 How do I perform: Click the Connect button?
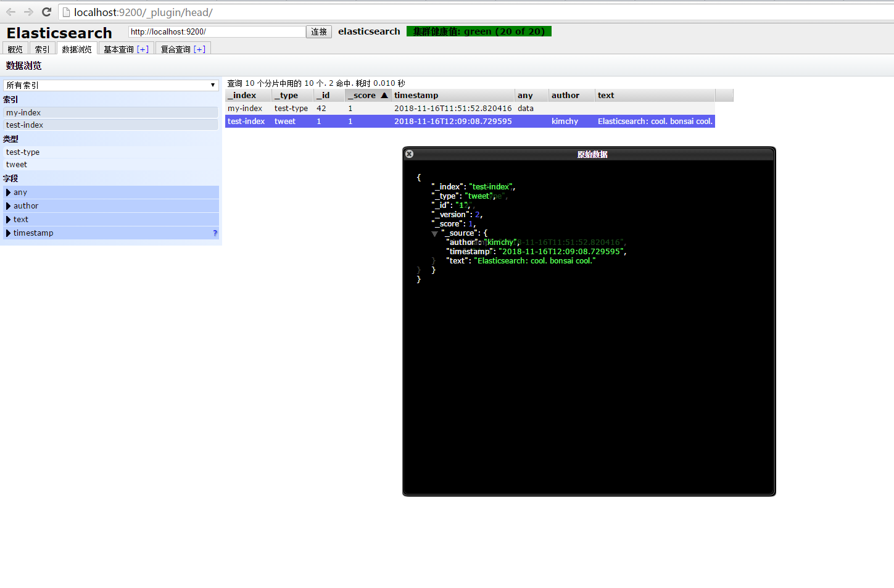[x=319, y=31]
